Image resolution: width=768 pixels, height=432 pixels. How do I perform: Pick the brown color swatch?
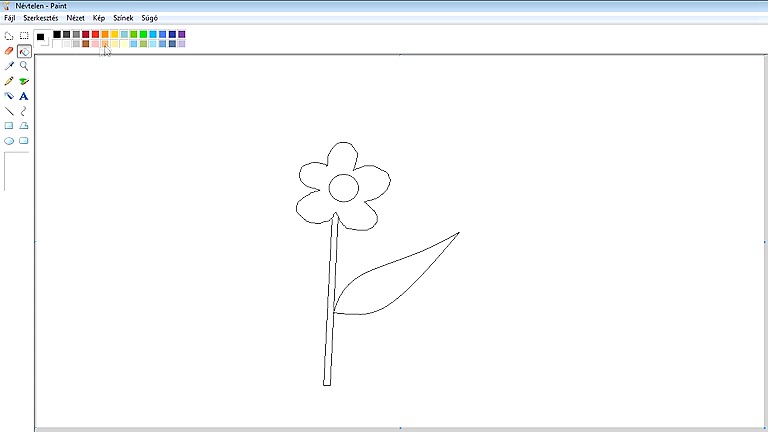(86, 44)
